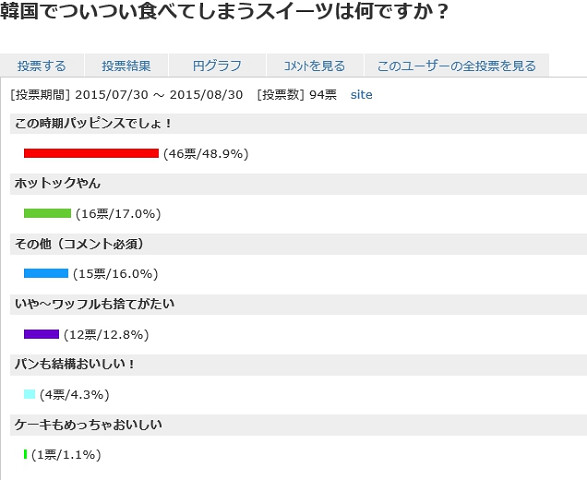View このユーザーの全投票を見る tab
Screen dimensions: 587x480
(457, 66)
